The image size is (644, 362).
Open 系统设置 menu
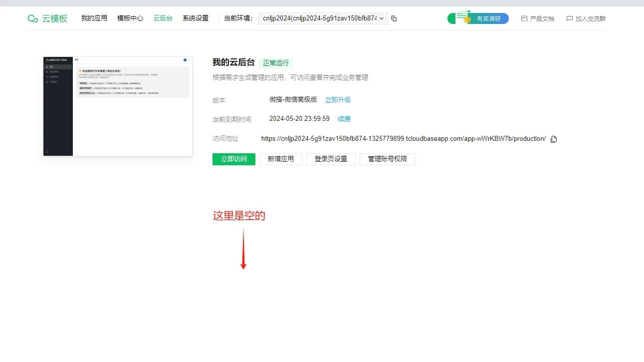[196, 18]
